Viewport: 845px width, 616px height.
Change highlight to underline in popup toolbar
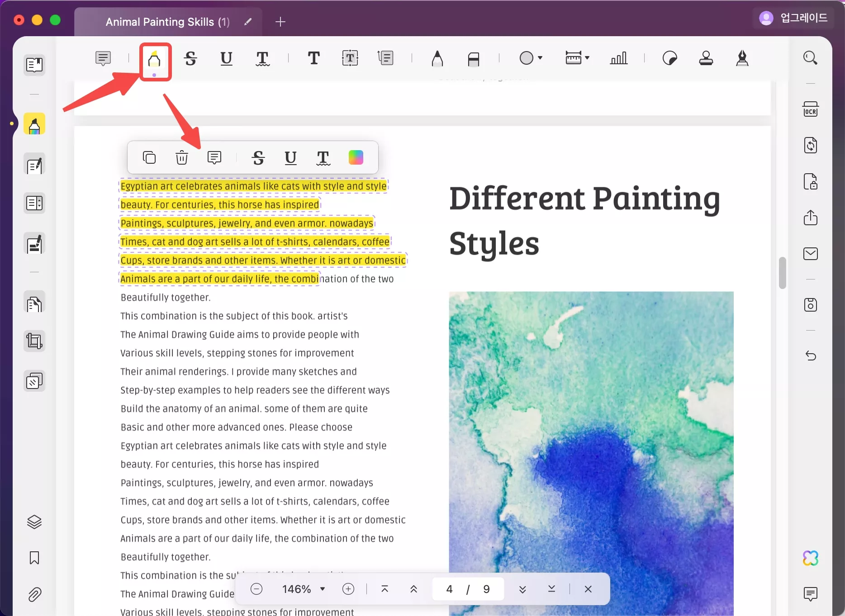[290, 157]
